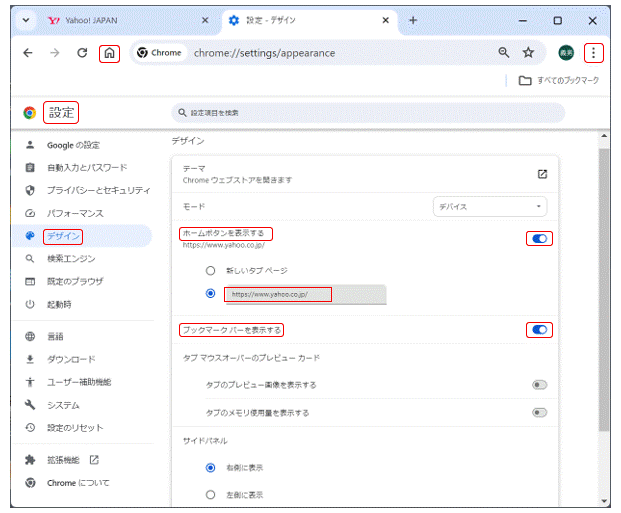Open tab search dropdown arrow in tab strip
The width and height of the screenshot is (621, 513).
point(25,20)
